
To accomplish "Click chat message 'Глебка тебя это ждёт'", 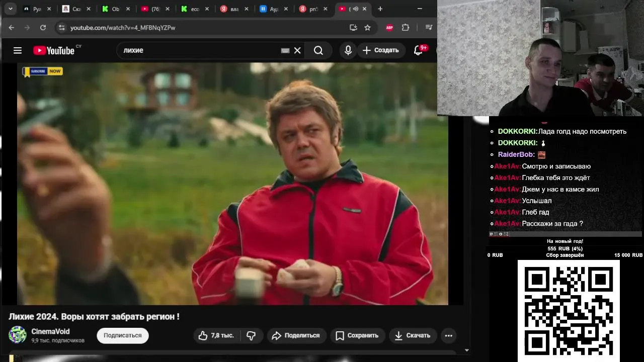I will pyautogui.click(x=556, y=178).
